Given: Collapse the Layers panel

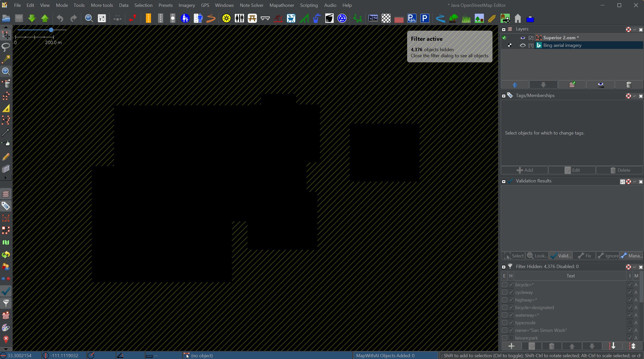Looking at the screenshot, I should [x=504, y=29].
